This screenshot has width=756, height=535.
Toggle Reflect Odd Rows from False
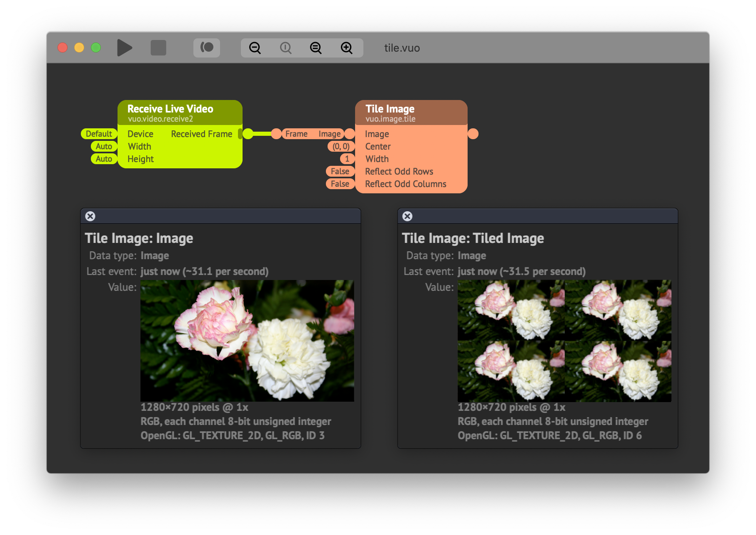point(340,171)
